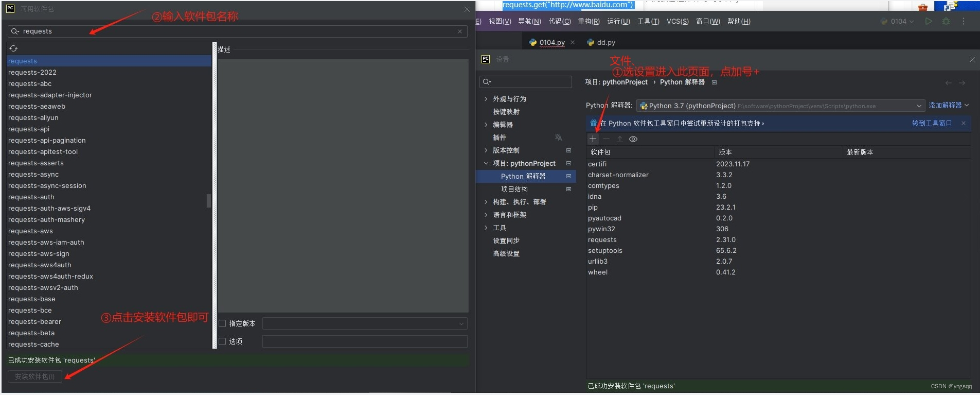The width and height of the screenshot is (980, 395).
Task: Click the uninstall package minus icon
Action: click(x=607, y=139)
